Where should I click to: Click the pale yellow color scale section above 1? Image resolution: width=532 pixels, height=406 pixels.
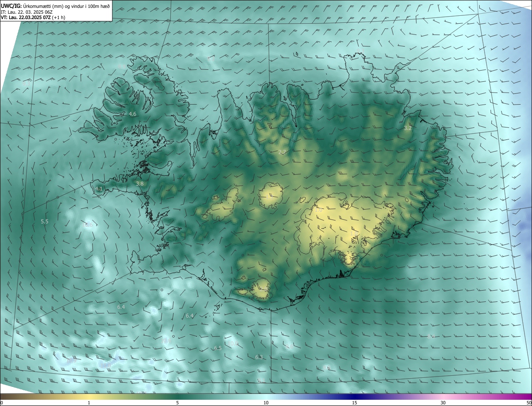[x=89, y=396]
